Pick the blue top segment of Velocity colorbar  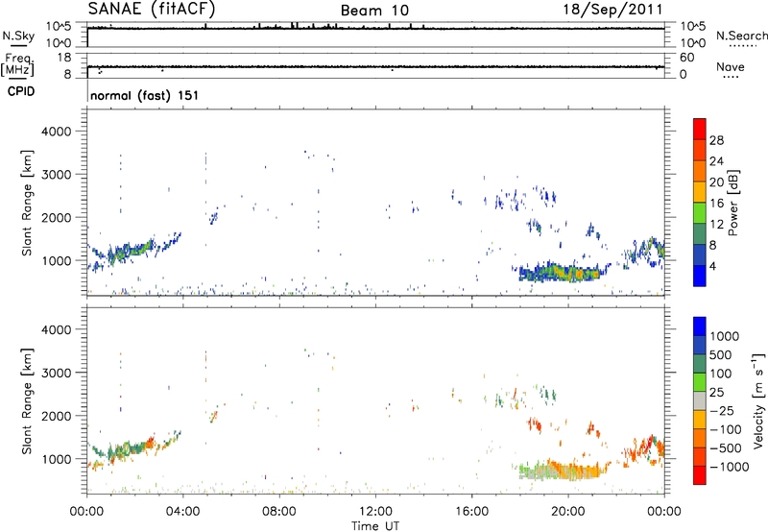pyautogui.click(x=700, y=326)
